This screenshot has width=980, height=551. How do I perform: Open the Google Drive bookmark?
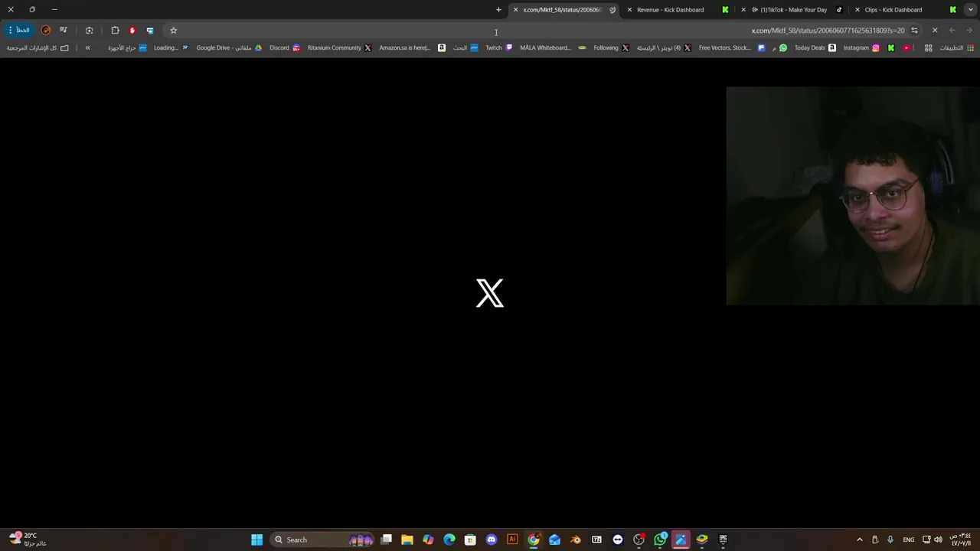tap(229, 47)
